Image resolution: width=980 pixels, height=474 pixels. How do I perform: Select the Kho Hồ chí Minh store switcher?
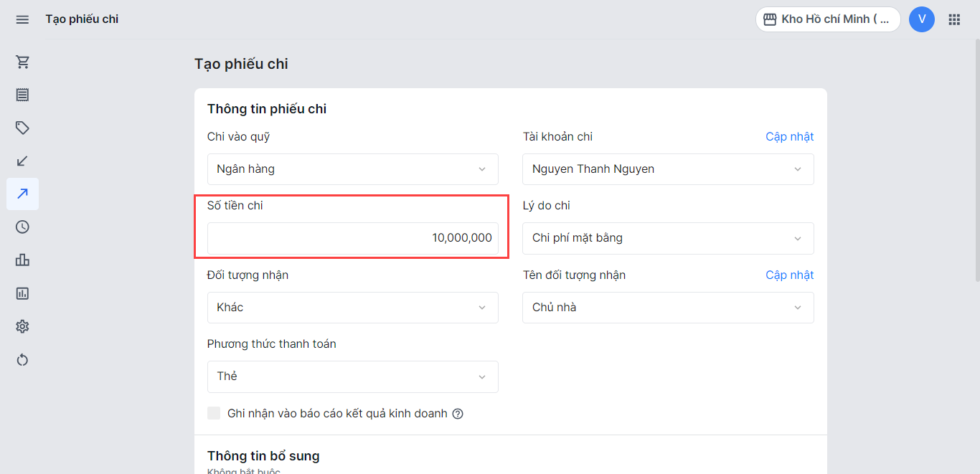[x=827, y=19]
